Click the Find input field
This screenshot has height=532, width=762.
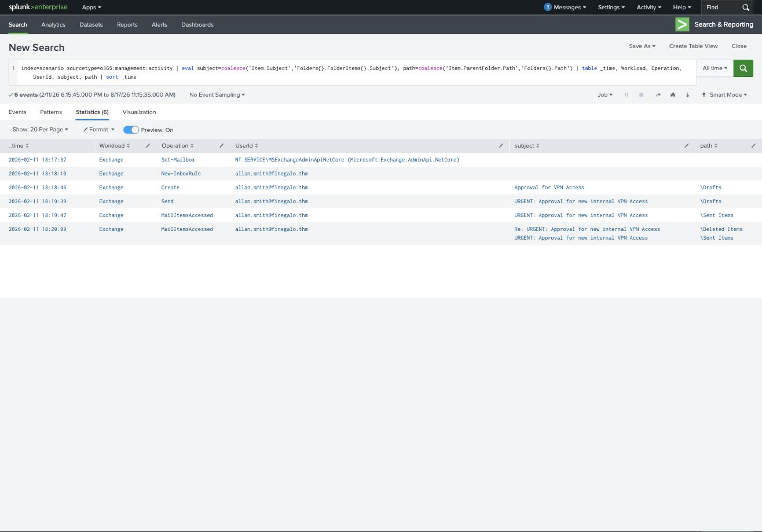click(720, 8)
